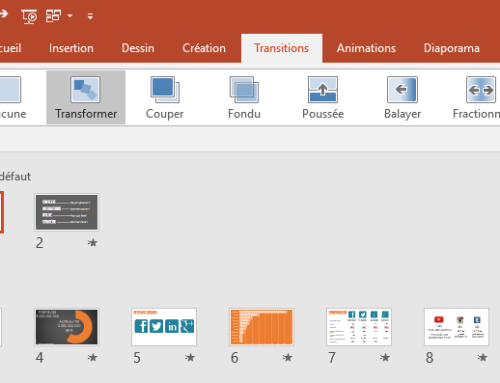Select slide 2 thumbnail
500x383 pixels.
[67, 212]
